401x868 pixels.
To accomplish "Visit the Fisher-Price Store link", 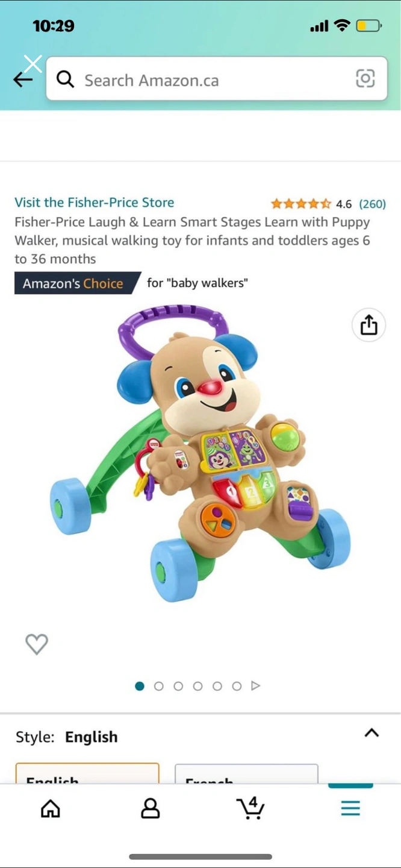I will tap(95, 203).
